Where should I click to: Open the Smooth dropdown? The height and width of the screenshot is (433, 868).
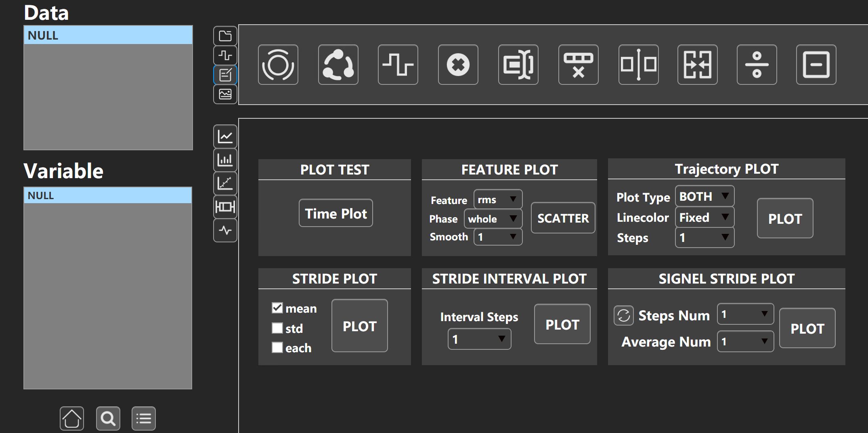coord(498,237)
